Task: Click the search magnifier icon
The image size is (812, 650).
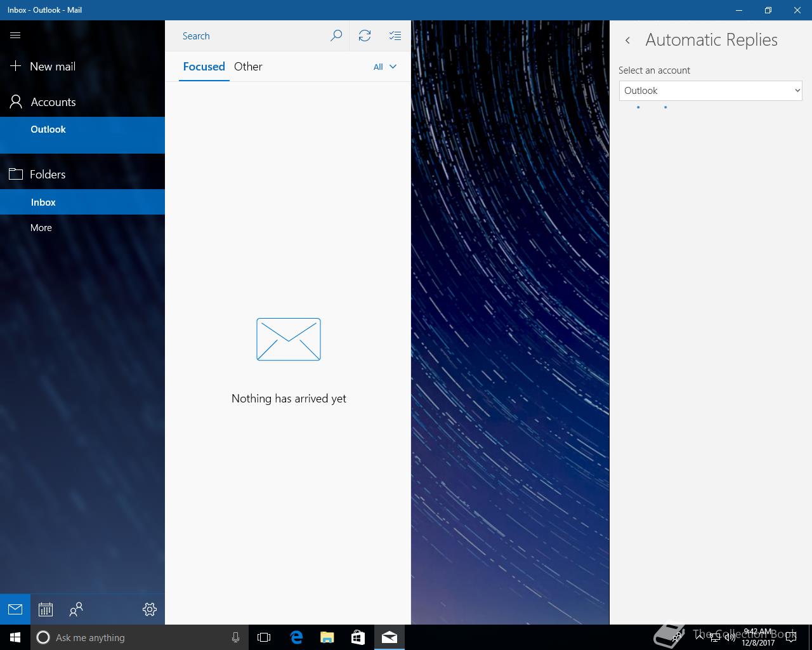Action: (x=336, y=36)
